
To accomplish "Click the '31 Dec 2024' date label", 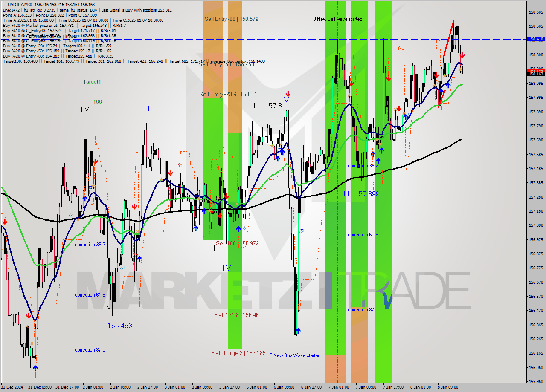I will point(12,387).
